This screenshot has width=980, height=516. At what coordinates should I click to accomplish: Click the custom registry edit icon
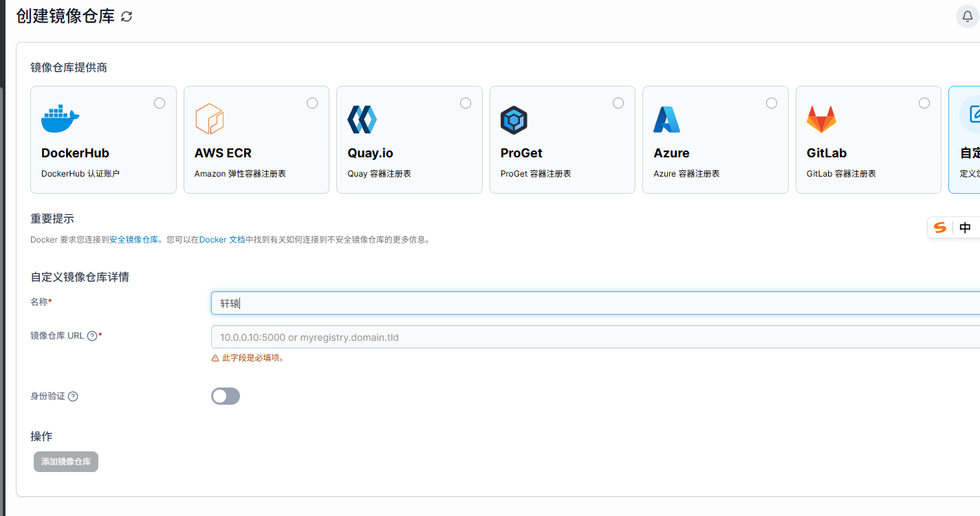point(973,115)
